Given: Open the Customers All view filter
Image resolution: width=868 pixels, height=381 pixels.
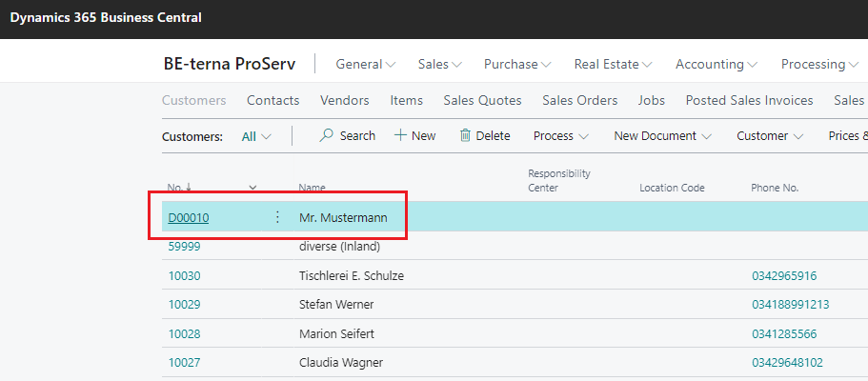Looking at the screenshot, I should [x=257, y=136].
